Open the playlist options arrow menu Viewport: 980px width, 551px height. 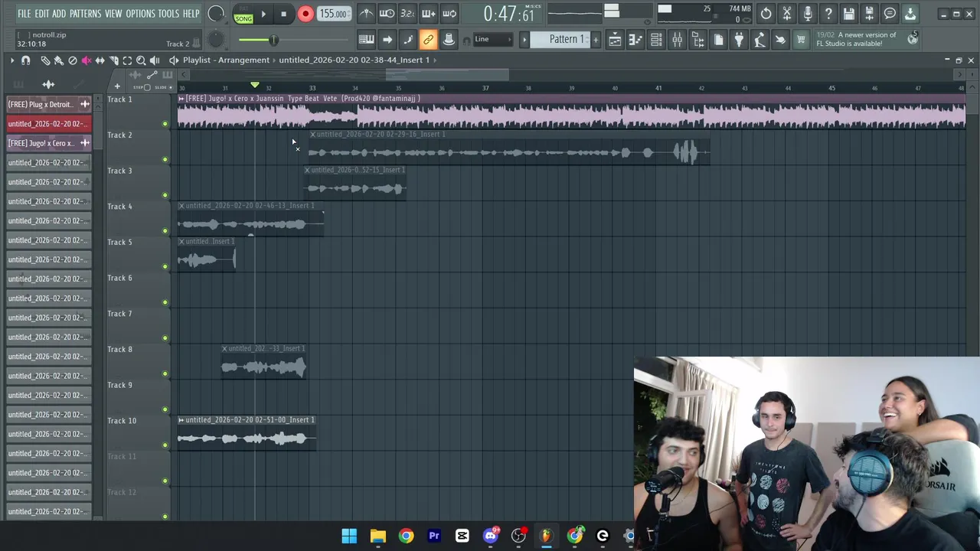click(x=12, y=60)
